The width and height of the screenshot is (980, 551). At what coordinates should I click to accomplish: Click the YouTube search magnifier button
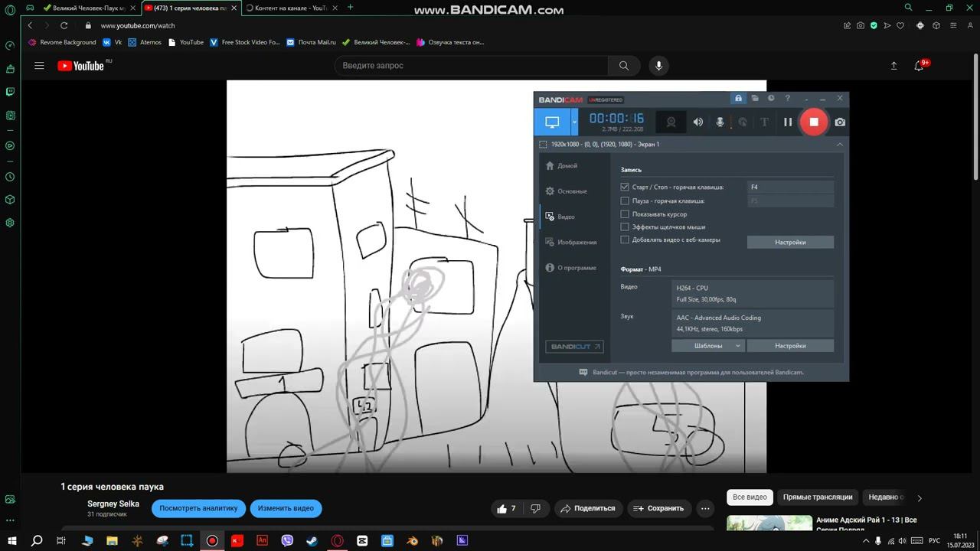pos(624,66)
